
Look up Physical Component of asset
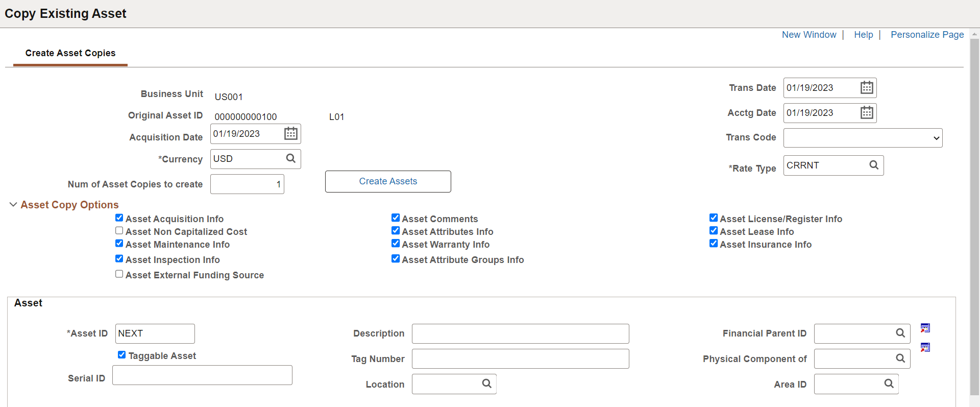click(x=900, y=358)
